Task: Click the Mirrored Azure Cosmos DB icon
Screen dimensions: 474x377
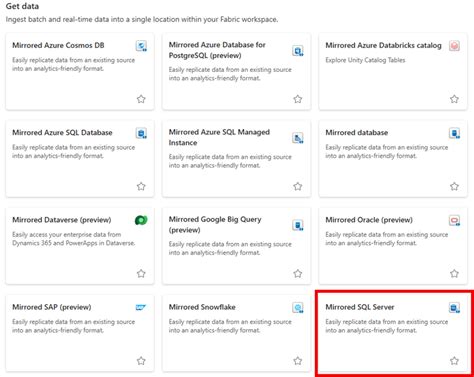Action: pyautogui.click(x=141, y=46)
